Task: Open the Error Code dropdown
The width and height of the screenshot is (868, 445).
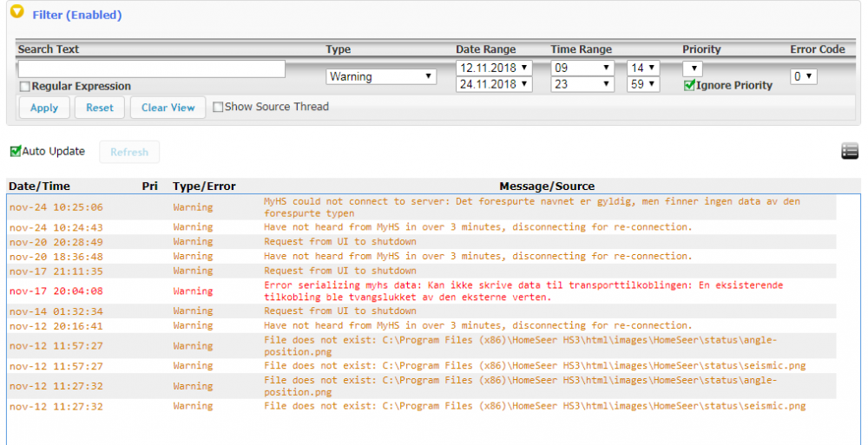Action: (x=804, y=76)
